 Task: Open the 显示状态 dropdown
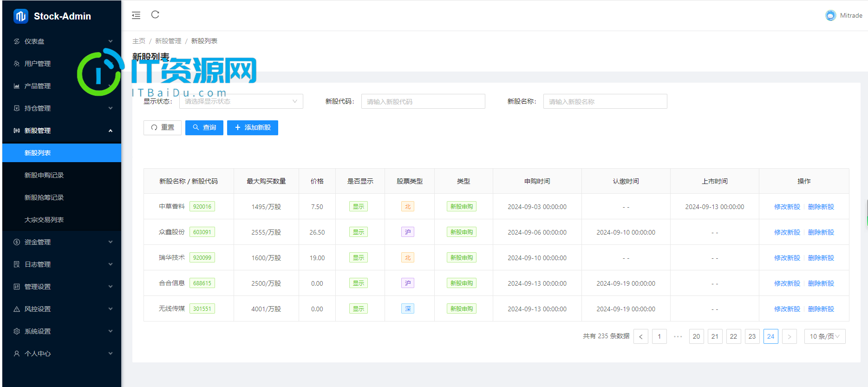(241, 101)
